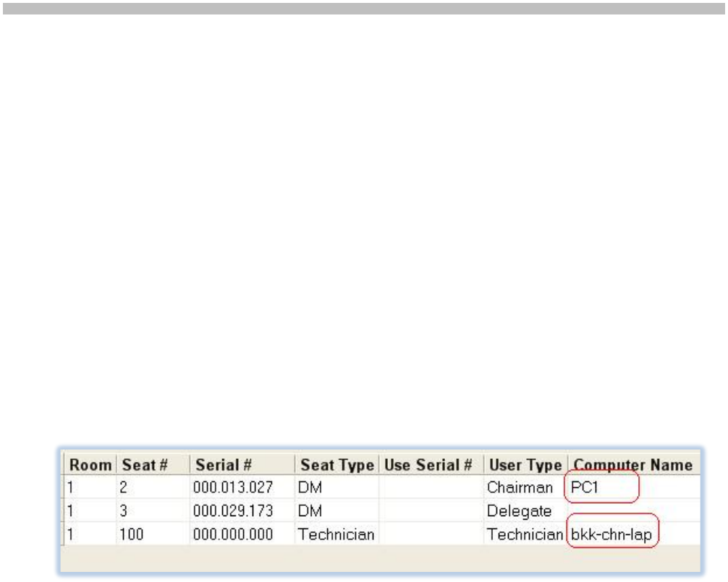Select the bkk-chn-lap computer name cell

[x=614, y=535]
